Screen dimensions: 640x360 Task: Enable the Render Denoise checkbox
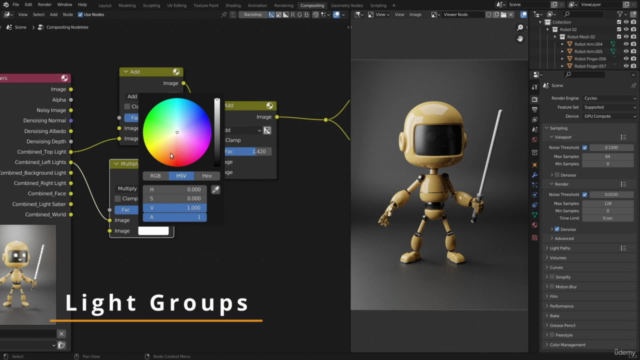[557, 229]
